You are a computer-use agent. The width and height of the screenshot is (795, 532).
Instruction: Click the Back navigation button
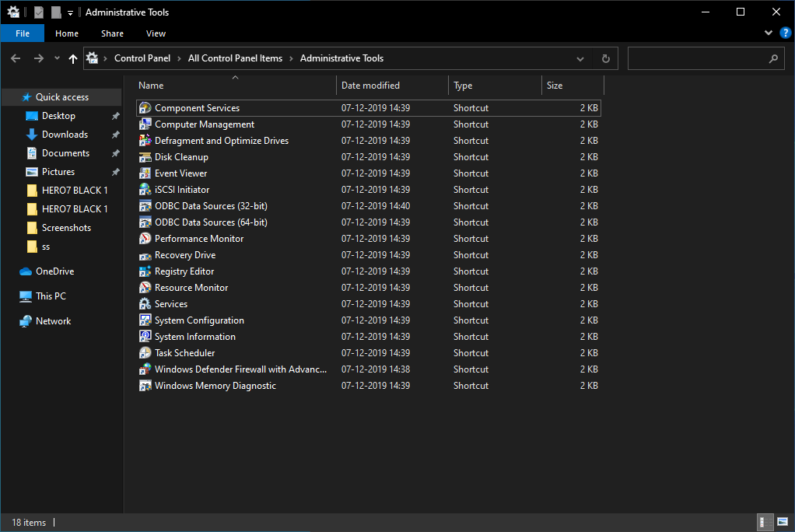click(x=15, y=58)
